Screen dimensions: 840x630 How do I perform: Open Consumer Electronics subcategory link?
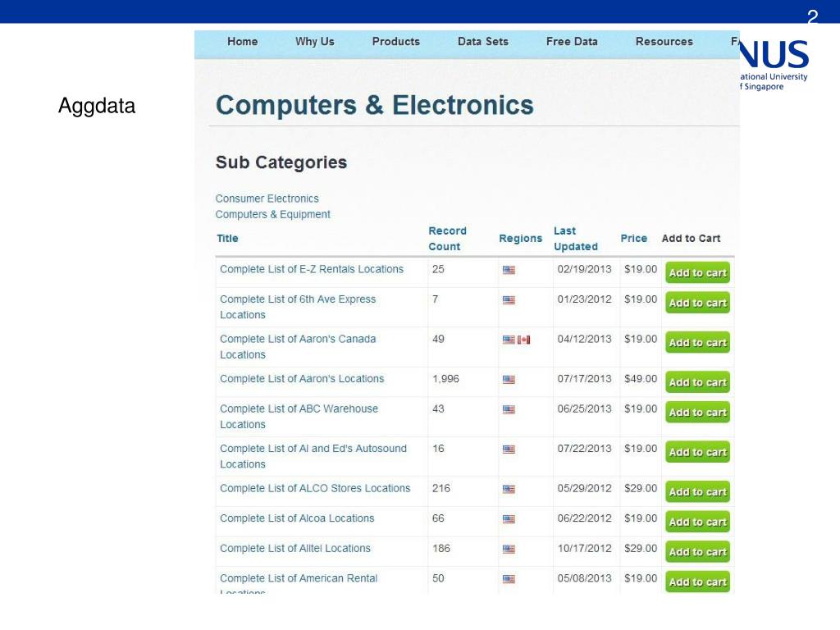tap(267, 199)
